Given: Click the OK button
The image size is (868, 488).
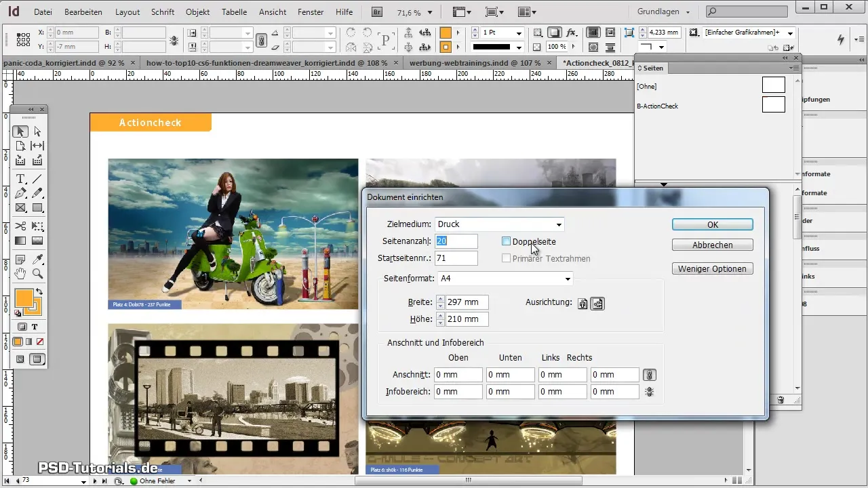Looking at the screenshot, I should [712, 224].
